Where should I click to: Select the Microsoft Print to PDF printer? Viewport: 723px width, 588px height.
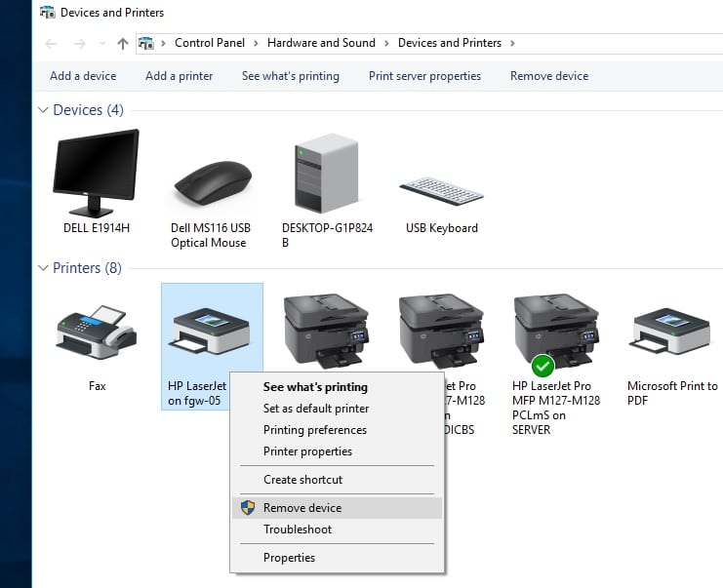(x=671, y=333)
